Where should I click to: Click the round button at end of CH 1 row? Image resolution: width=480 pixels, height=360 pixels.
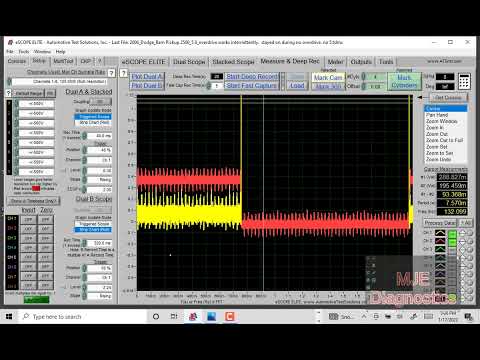[x=470, y=233]
